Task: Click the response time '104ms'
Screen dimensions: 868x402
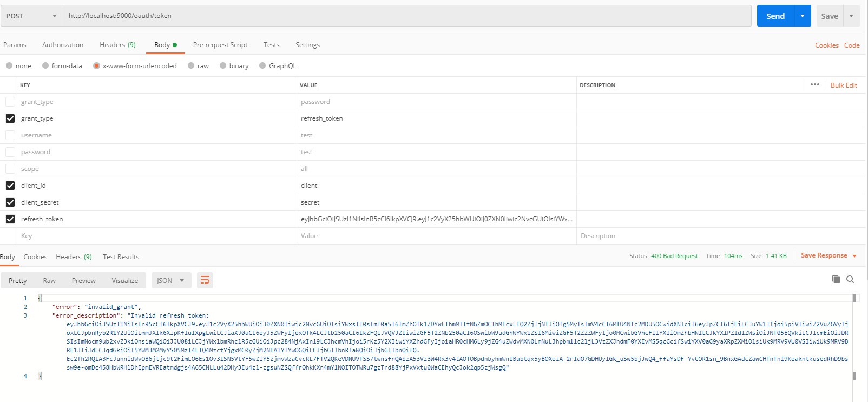Action: click(733, 256)
